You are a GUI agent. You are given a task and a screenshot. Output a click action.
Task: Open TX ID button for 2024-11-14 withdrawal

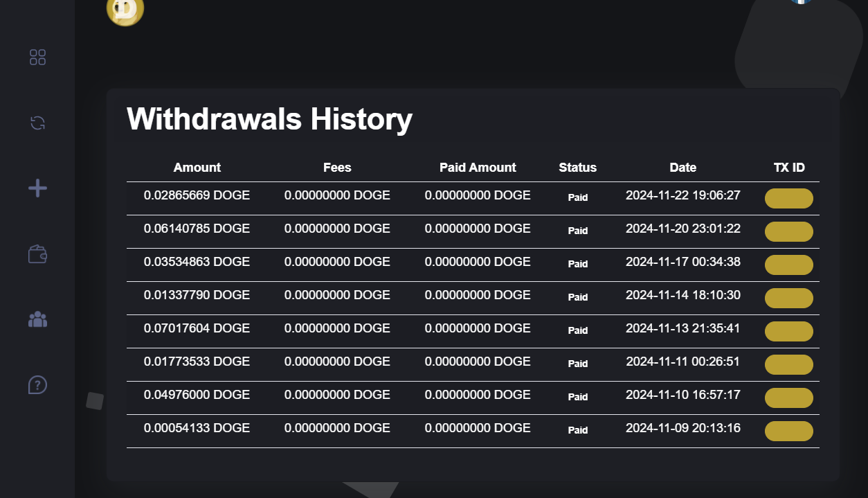pos(788,298)
